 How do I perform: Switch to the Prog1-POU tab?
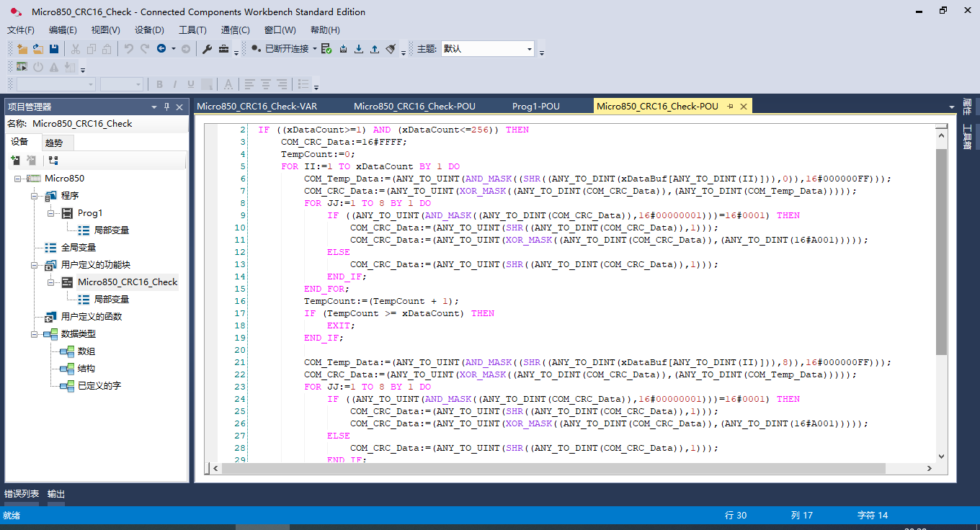[x=535, y=107]
